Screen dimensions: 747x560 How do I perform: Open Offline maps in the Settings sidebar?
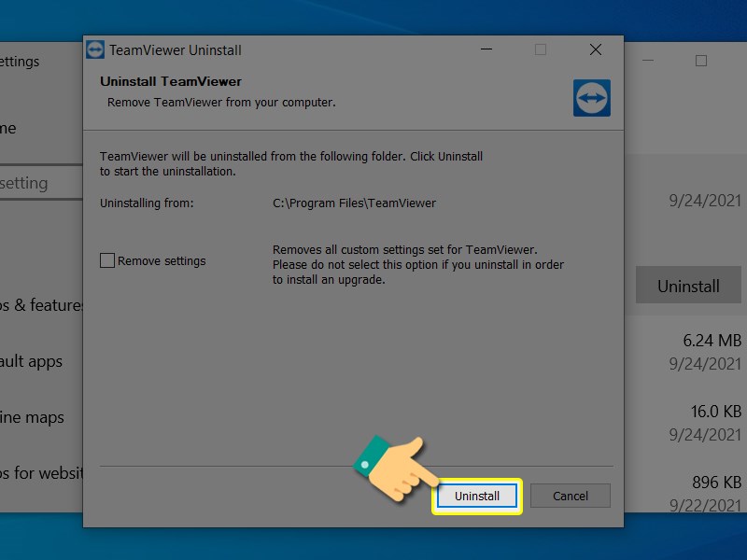[32, 417]
